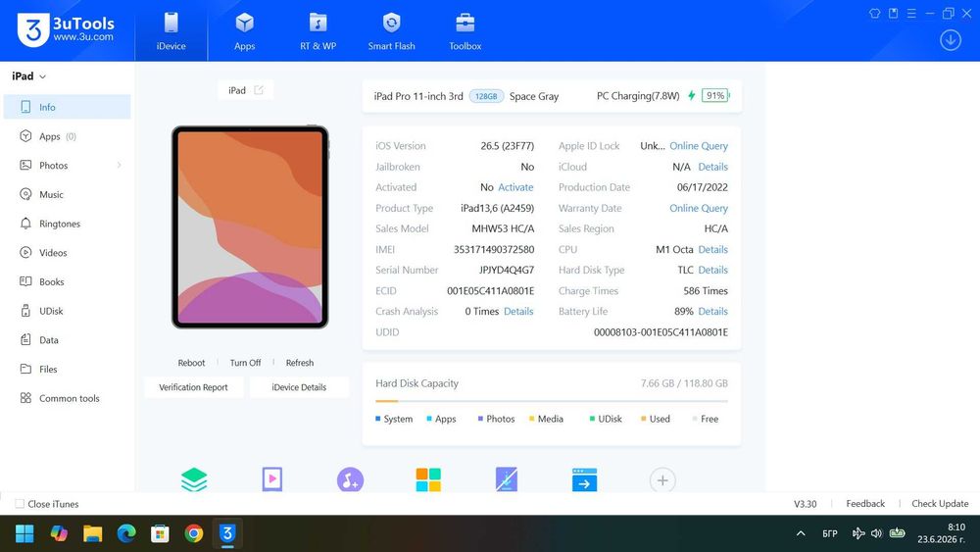Click the ringtone music note shortcut icon
The image size is (980, 552).
click(x=350, y=479)
